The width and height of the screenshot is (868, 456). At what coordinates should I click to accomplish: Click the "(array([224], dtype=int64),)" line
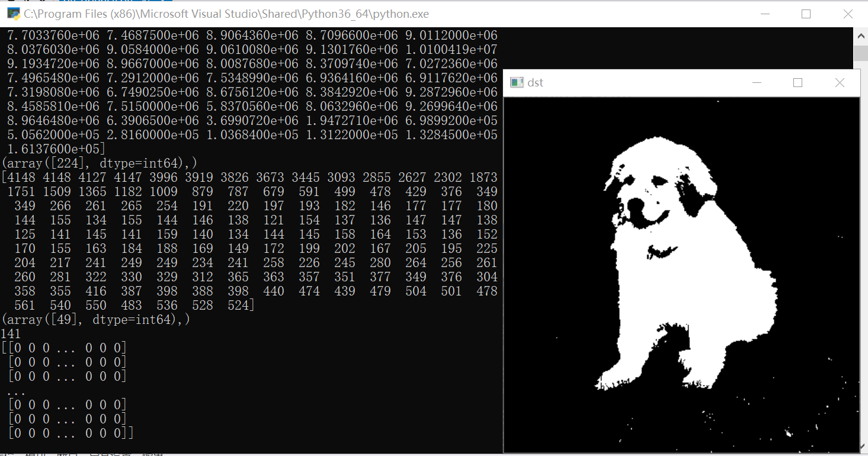point(100,163)
